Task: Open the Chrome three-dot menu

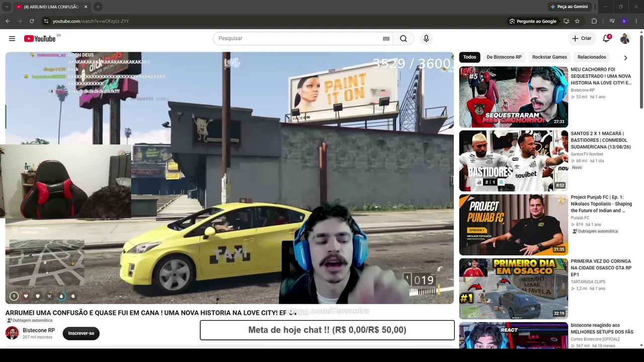Action: tap(636, 21)
